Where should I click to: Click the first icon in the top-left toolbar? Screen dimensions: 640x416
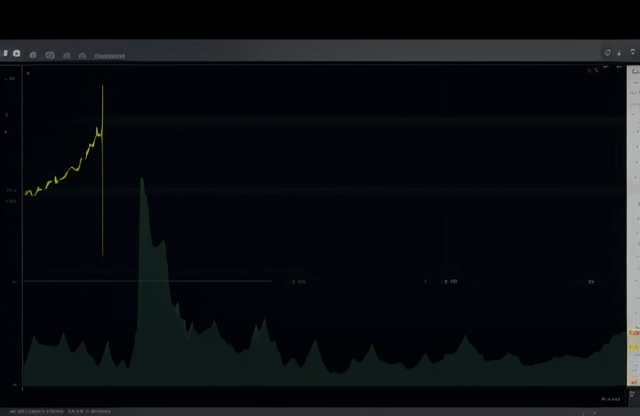click(5, 54)
